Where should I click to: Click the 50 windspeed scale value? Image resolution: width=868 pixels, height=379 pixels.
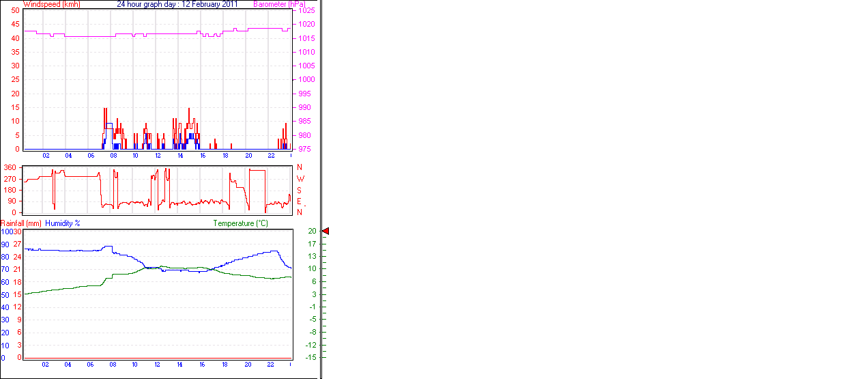point(15,10)
